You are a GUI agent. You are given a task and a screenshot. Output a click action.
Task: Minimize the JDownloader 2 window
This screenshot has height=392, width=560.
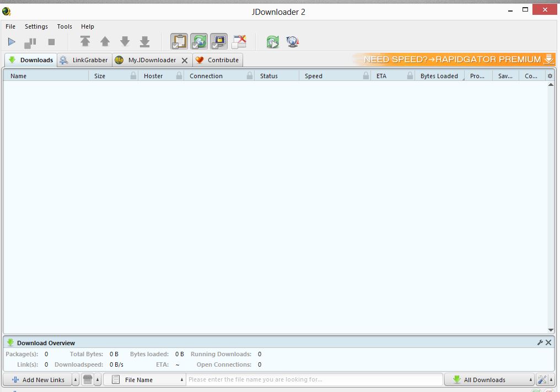pyautogui.click(x=510, y=11)
